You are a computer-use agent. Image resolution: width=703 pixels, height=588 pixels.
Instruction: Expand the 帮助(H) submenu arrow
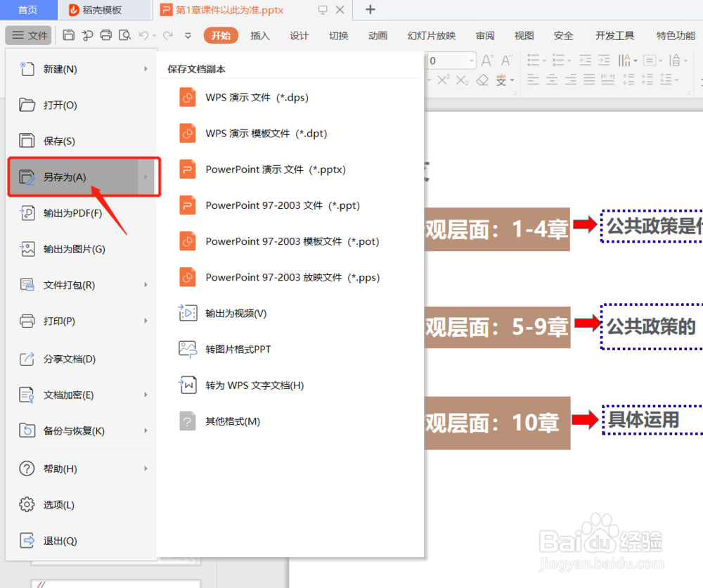(146, 468)
